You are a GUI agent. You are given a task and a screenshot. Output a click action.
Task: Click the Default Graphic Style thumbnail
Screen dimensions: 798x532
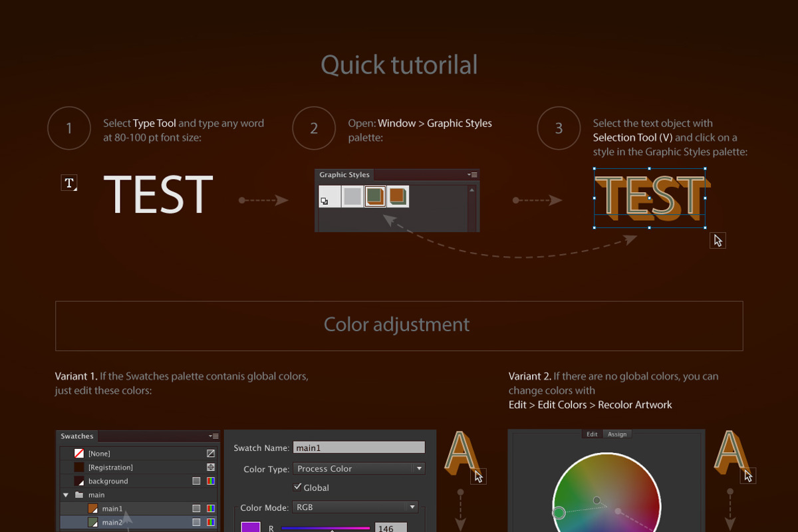(x=330, y=197)
